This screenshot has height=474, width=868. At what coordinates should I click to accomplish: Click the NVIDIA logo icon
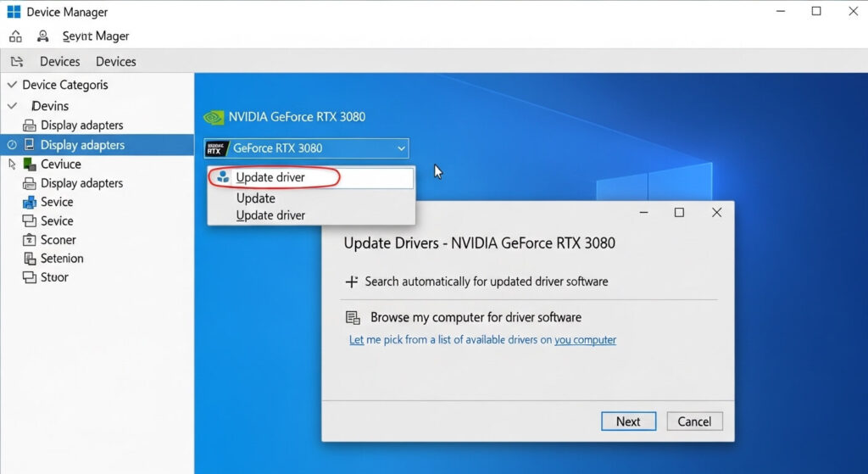(214, 117)
